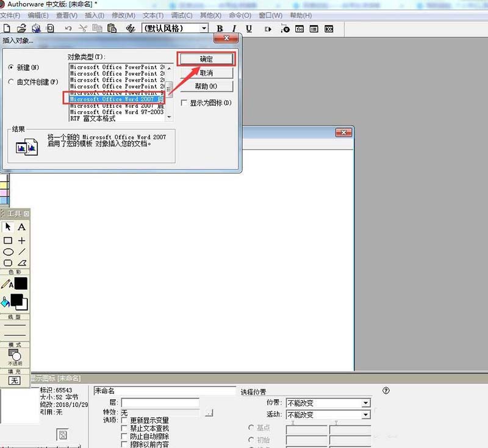Open the 文件 menu
Image resolution: width=488 pixels, height=448 pixels.
pos(10,15)
